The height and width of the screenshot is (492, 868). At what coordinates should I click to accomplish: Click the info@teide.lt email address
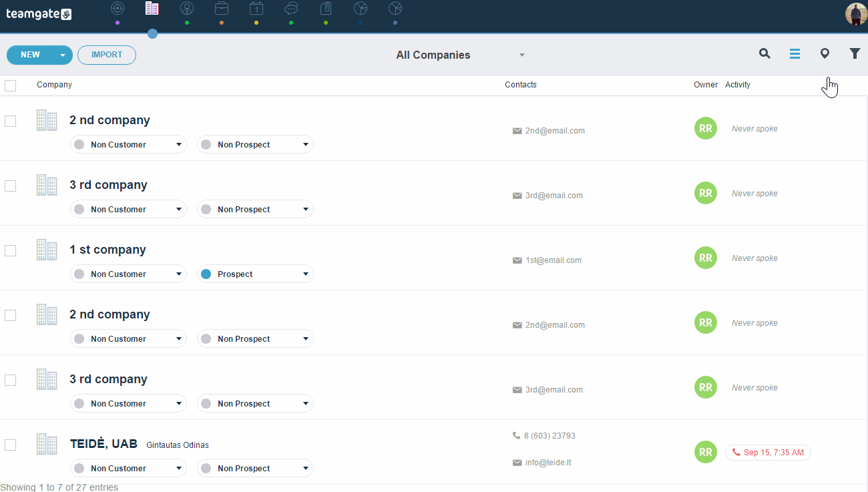[548, 463]
